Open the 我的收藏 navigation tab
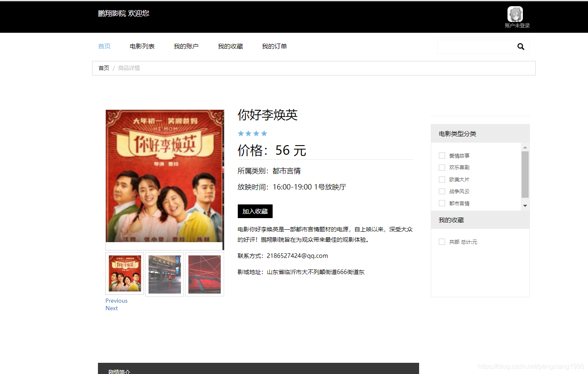 (230, 46)
